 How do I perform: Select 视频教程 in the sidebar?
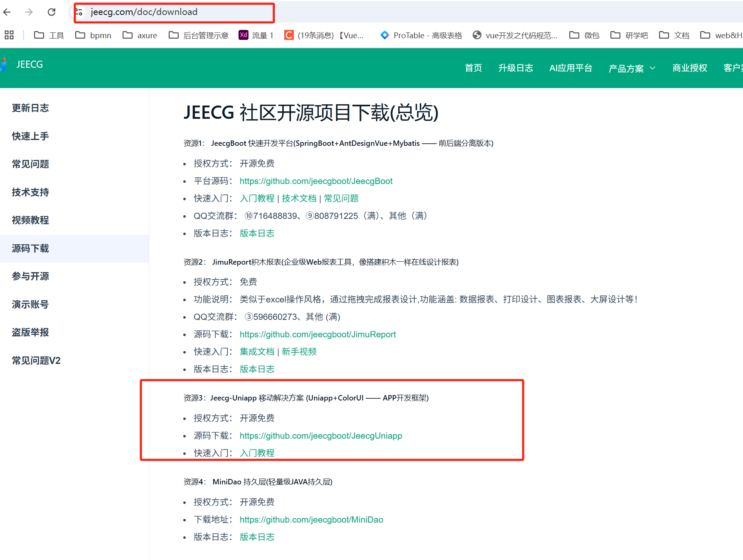30,220
